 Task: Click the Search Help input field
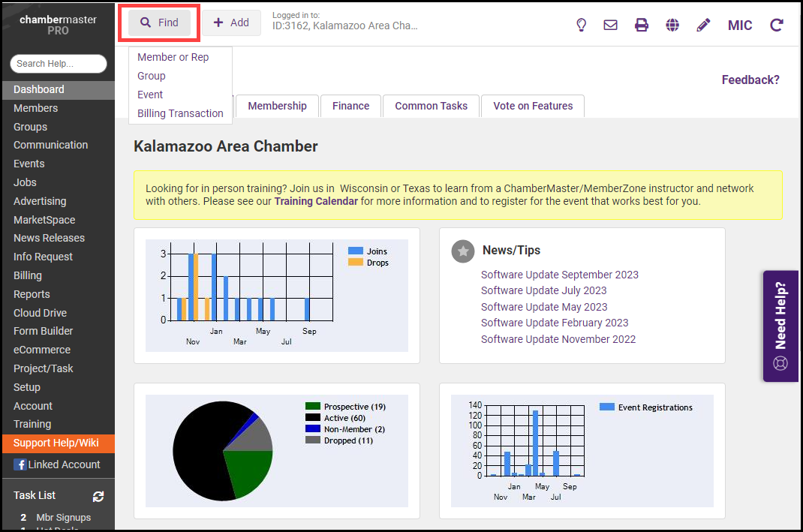[57, 64]
